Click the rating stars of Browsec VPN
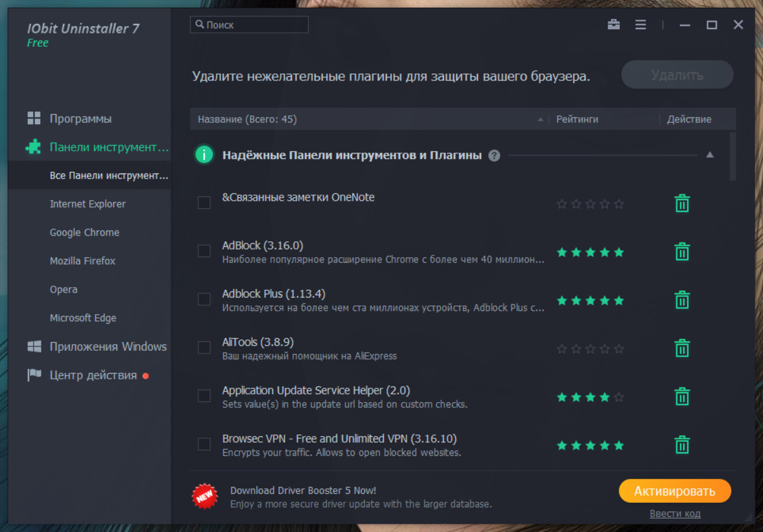The height and width of the screenshot is (532, 763). 590,445
